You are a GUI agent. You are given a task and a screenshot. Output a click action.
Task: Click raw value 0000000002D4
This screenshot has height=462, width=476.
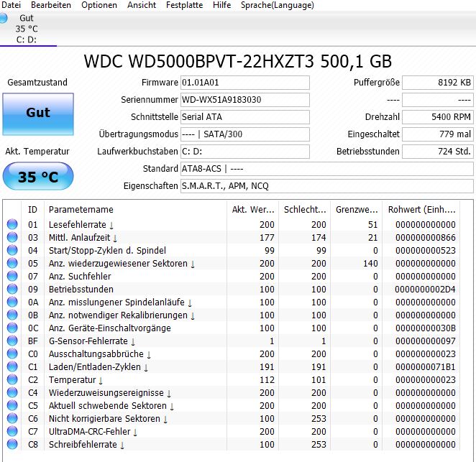tap(425, 290)
